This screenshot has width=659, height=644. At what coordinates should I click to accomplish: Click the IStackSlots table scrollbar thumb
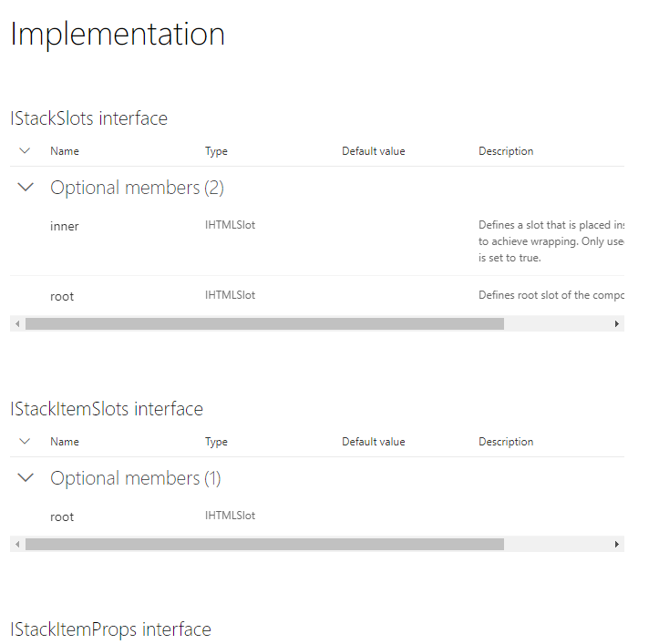tap(264, 324)
